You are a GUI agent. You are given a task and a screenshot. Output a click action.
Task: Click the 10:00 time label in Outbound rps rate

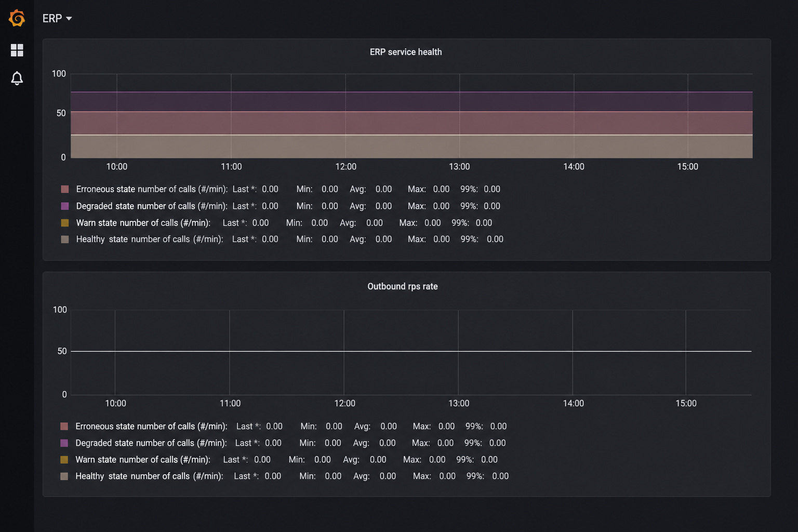click(115, 404)
